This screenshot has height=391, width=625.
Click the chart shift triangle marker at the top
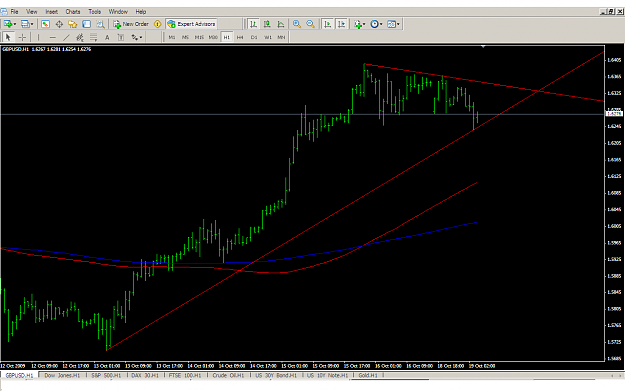(x=483, y=47)
